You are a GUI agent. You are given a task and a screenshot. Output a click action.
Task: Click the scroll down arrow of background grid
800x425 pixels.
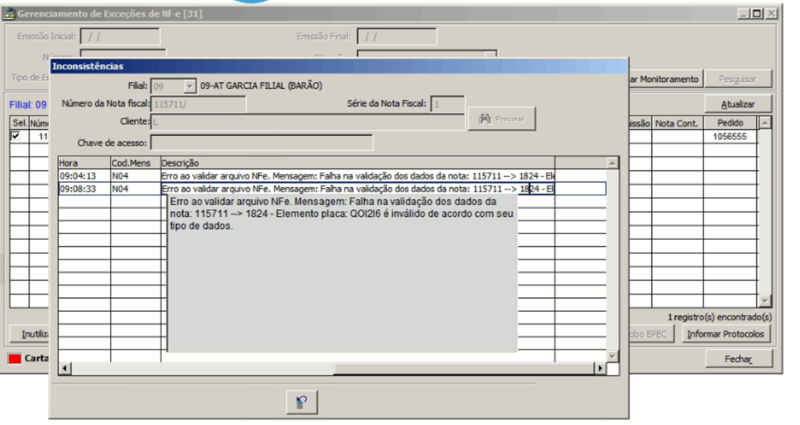pos(765,301)
